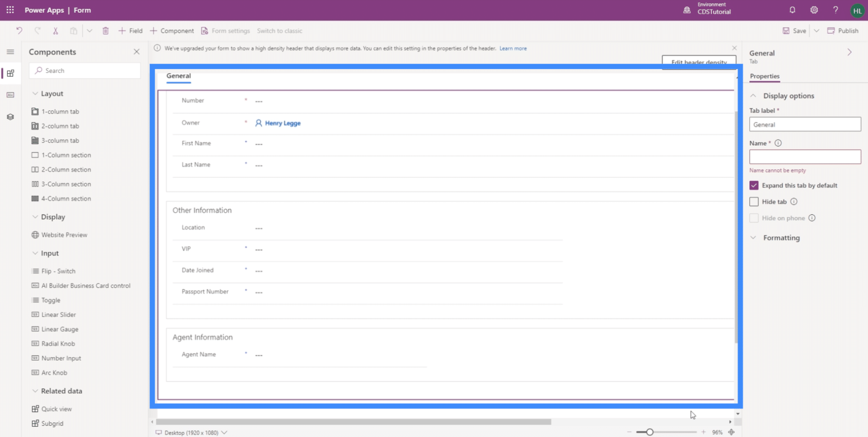
Task: Select the Linear Gauge component
Action: coord(55,329)
